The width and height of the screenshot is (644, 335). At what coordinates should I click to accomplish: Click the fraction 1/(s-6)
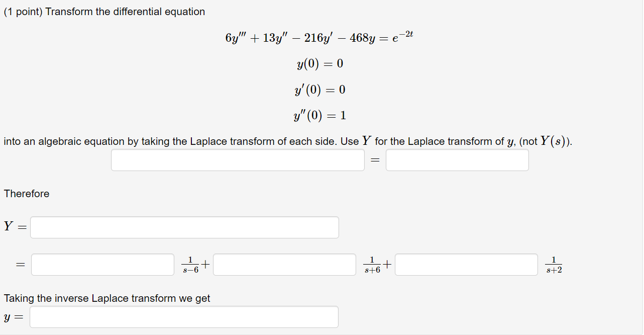[191, 264]
